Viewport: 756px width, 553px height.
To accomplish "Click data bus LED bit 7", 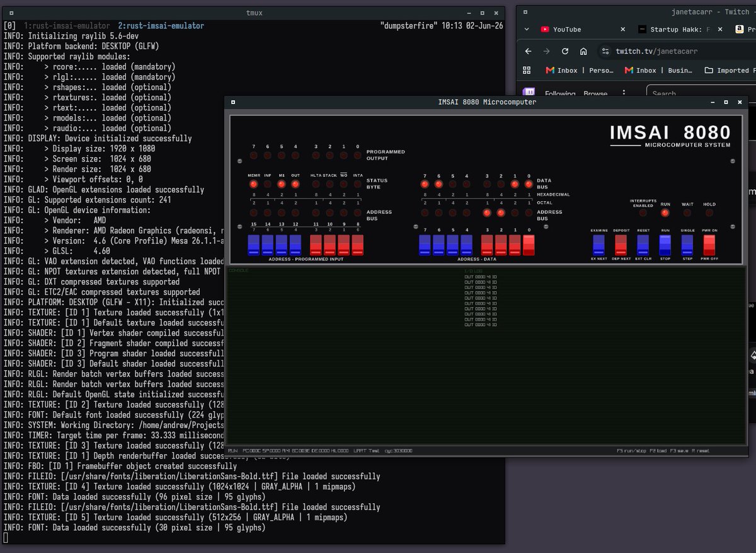I will [x=425, y=184].
